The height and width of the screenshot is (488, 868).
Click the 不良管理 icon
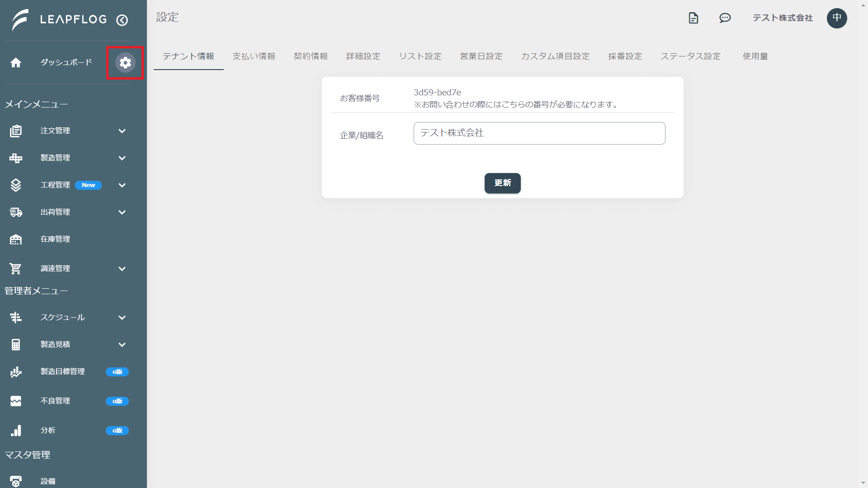point(16,401)
